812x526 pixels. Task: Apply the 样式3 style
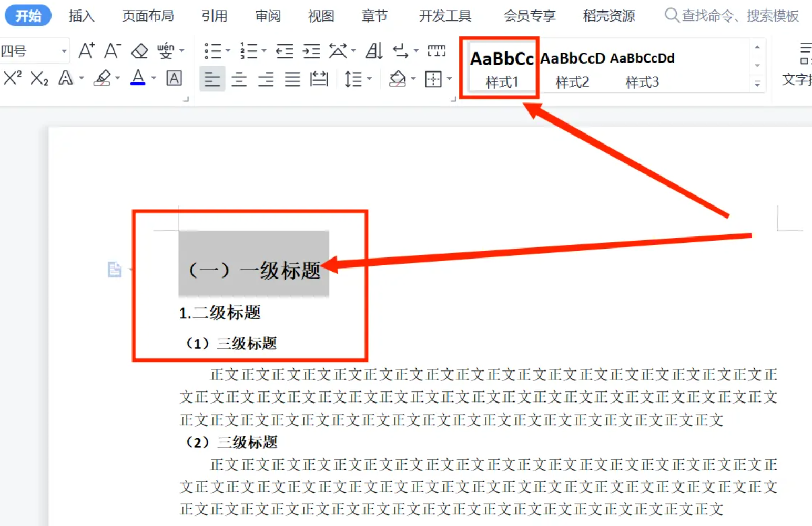[642, 69]
